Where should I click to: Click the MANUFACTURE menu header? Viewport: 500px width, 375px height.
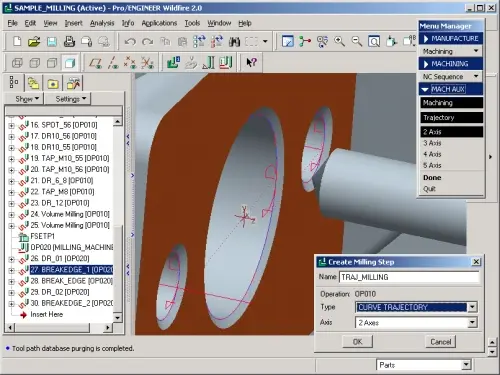451,39
